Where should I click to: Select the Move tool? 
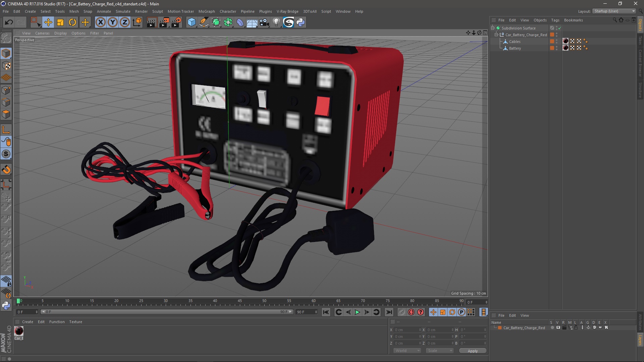(48, 22)
